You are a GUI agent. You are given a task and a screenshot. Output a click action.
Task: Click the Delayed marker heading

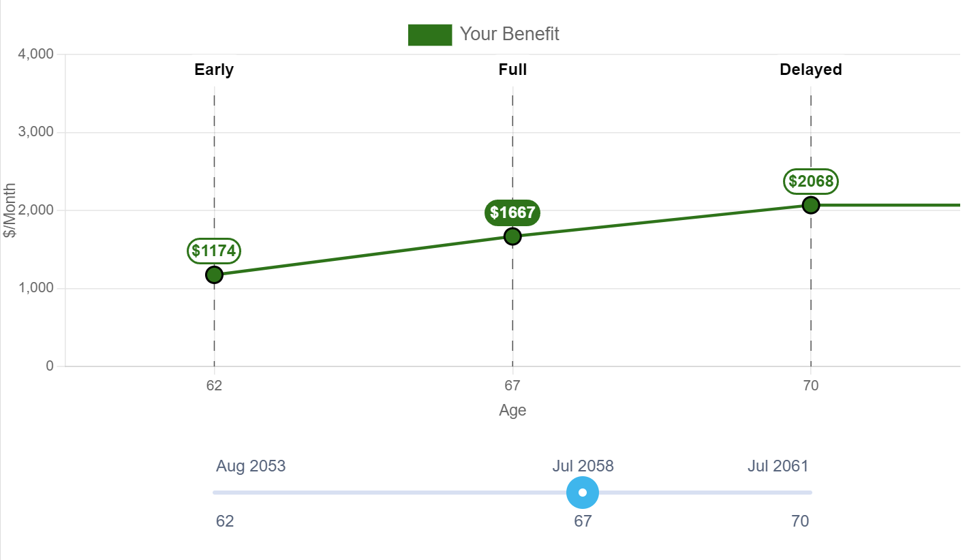click(811, 69)
